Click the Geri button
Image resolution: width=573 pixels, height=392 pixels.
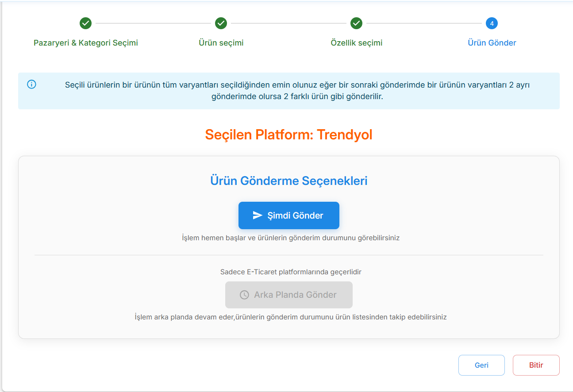point(481,365)
